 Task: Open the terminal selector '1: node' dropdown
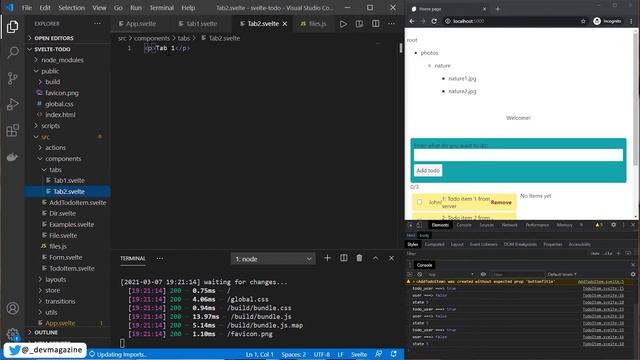273,259
